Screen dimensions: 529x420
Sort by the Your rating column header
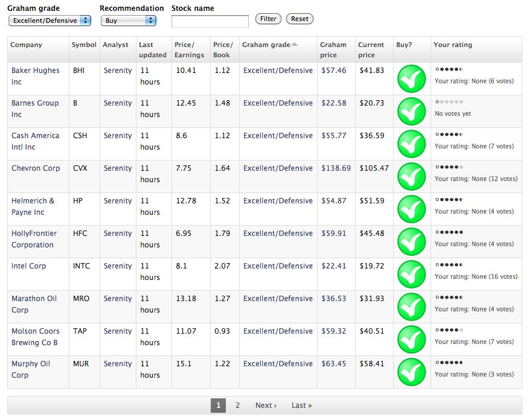click(453, 45)
